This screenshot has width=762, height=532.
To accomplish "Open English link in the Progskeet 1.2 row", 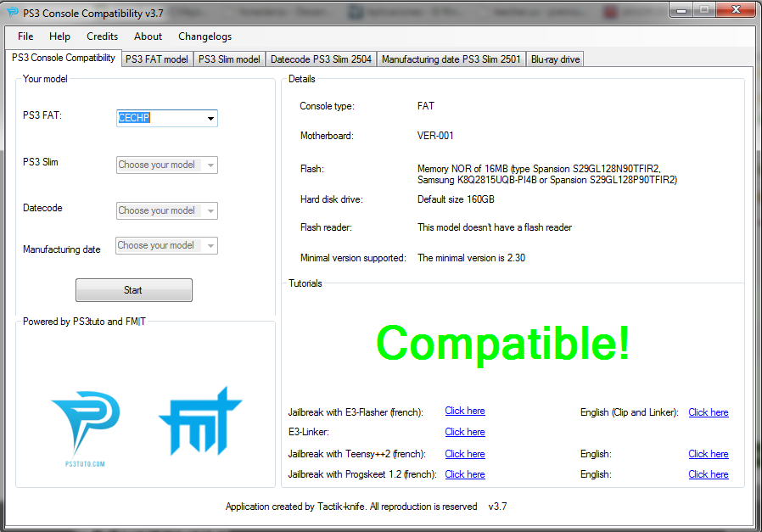I will point(709,474).
